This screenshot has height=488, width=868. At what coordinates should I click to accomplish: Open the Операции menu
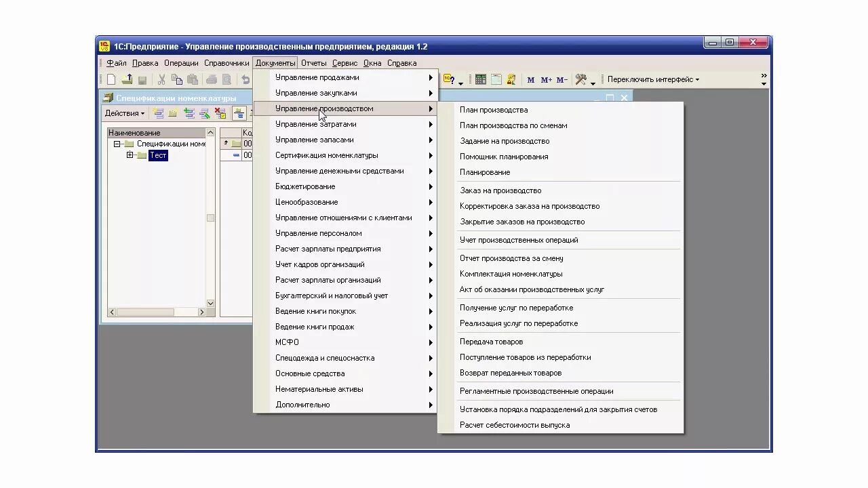pyautogui.click(x=181, y=63)
